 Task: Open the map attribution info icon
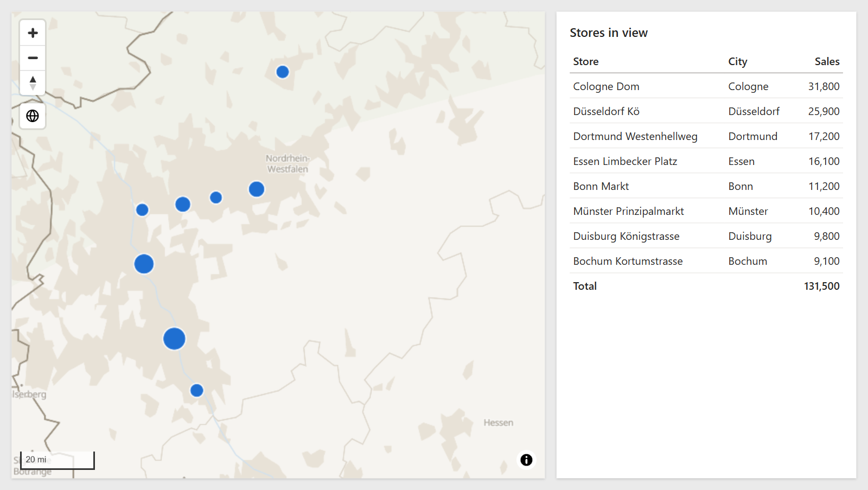click(x=526, y=460)
